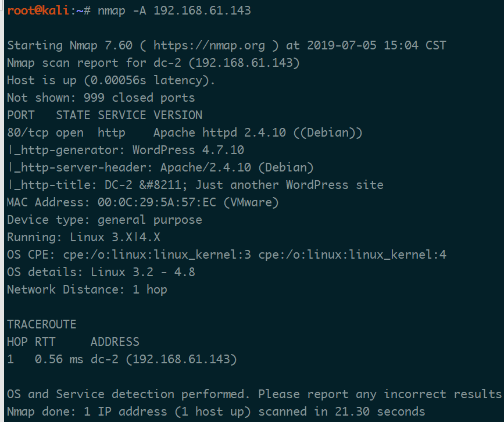
Task: Click the Apache httpd 2.4.10 version text
Action: pos(220,133)
